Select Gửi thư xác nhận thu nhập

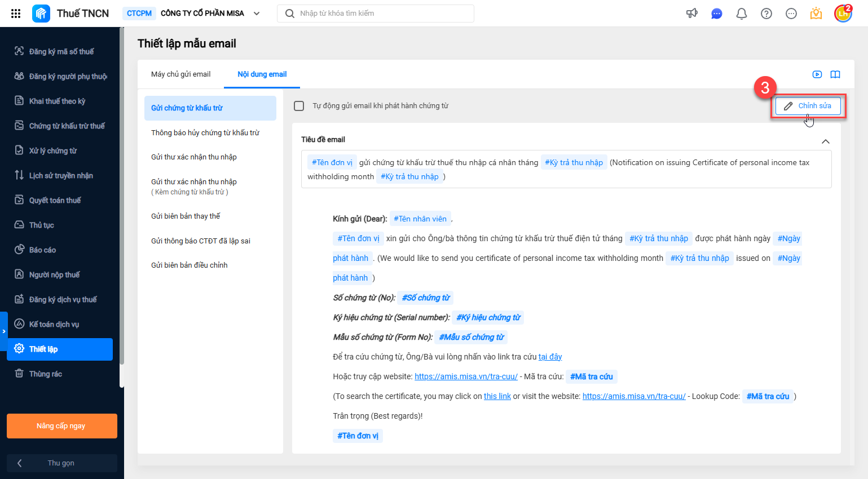click(x=210, y=157)
